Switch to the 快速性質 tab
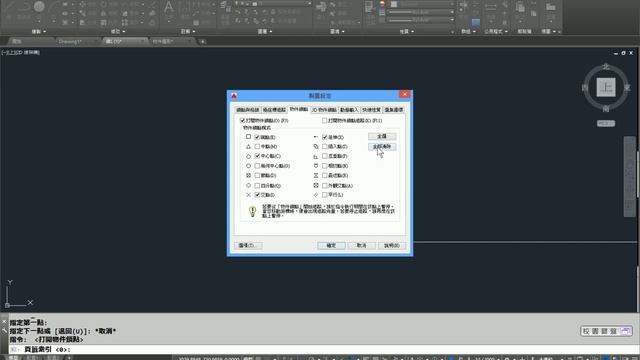Viewport: 640px width, 360px height. [371, 110]
